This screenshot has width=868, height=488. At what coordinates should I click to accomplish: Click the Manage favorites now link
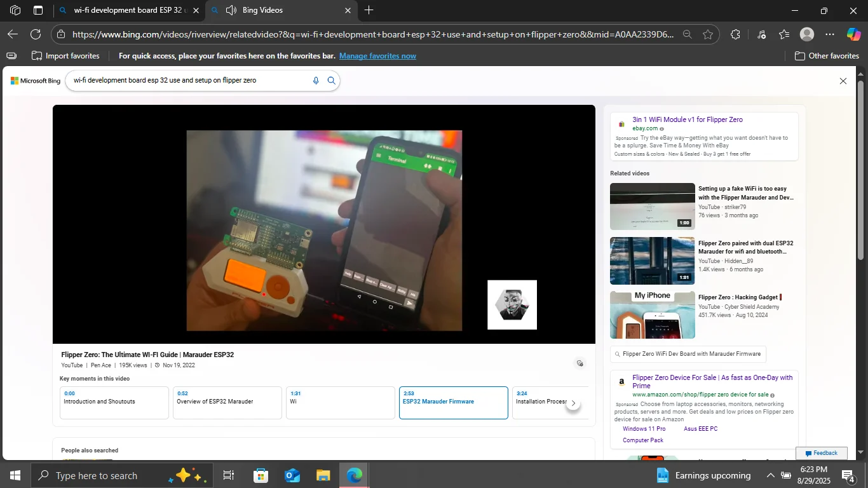point(377,56)
